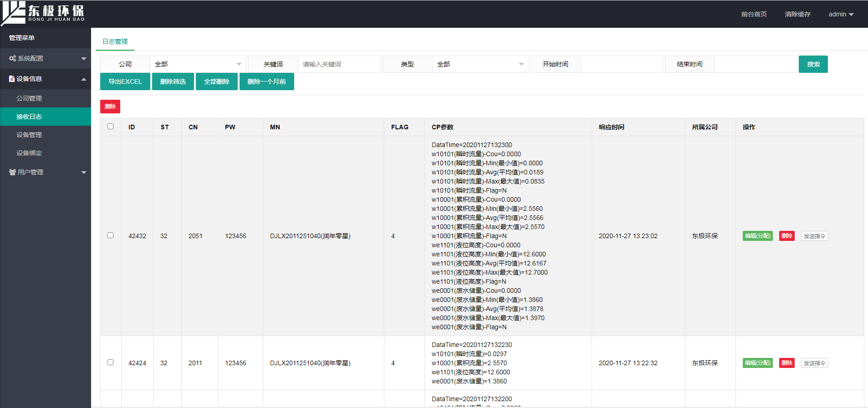868x408 pixels.
Task: Click 编辑(分配) for row 42432
Action: pos(758,236)
